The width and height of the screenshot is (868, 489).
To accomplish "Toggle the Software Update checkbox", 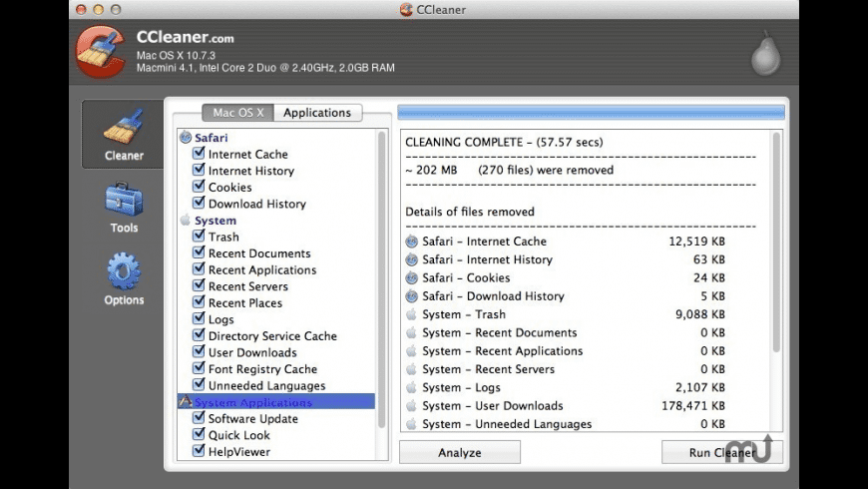I will tap(199, 418).
